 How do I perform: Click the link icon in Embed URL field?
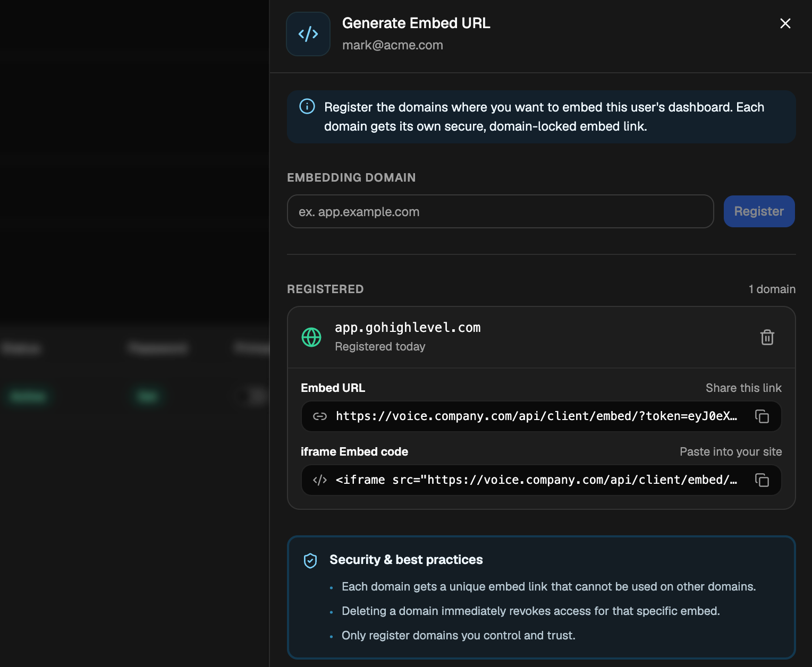[x=320, y=416]
